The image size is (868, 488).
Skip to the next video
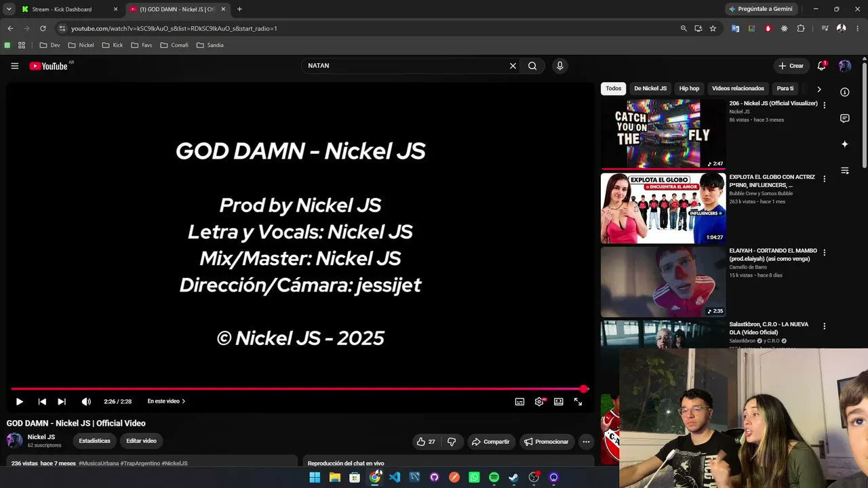point(62,401)
